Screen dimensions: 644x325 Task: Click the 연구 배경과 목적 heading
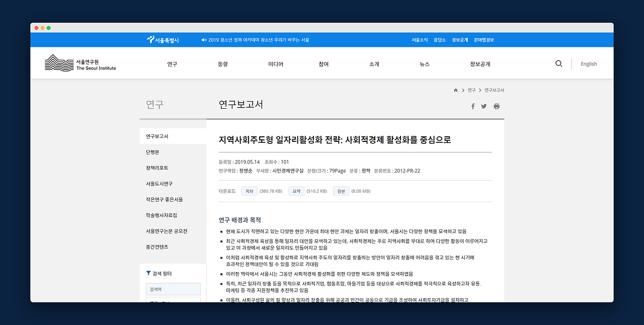[x=240, y=220]
